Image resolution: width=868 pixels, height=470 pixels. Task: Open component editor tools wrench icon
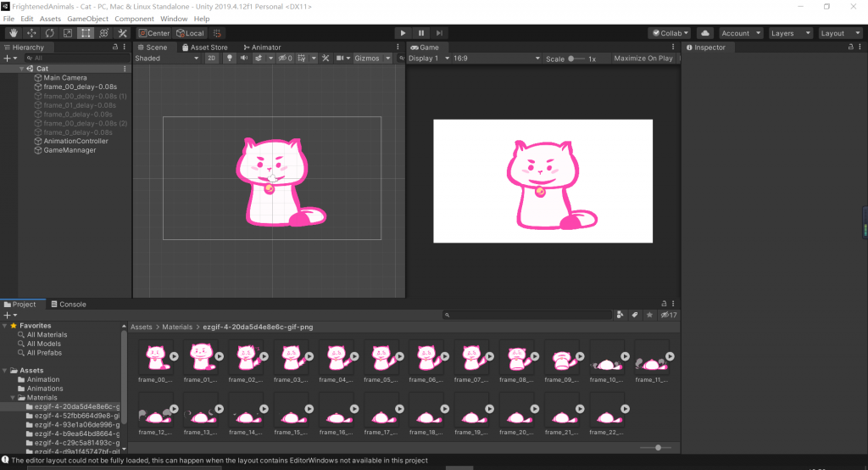(x=325, y=59)
